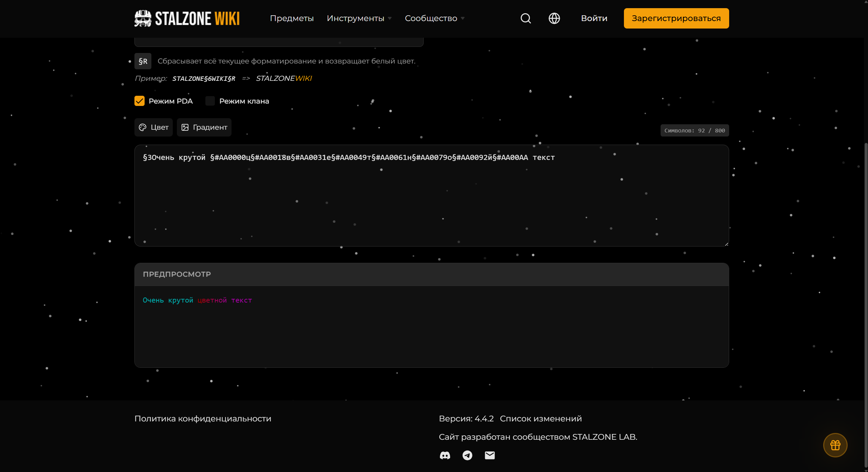868x472 pixels.
Task: Expand the Инструменты dropdown menu
Action: [359, 18]
